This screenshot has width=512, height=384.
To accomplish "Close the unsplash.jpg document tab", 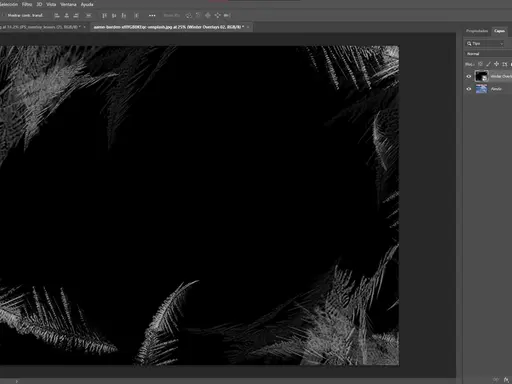I will (248, 27).
